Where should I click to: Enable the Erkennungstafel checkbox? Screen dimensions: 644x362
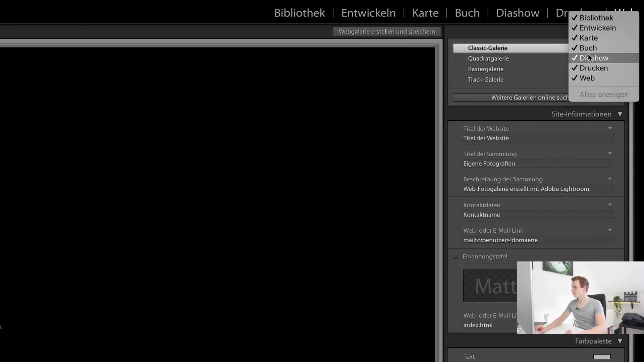tap(455, 256)
